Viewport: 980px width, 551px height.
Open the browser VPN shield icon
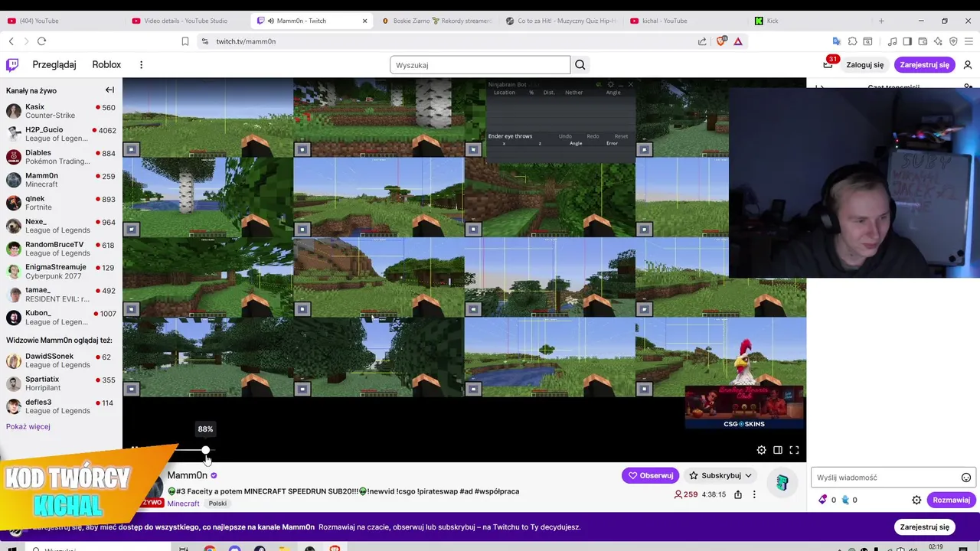click(953, 41)
